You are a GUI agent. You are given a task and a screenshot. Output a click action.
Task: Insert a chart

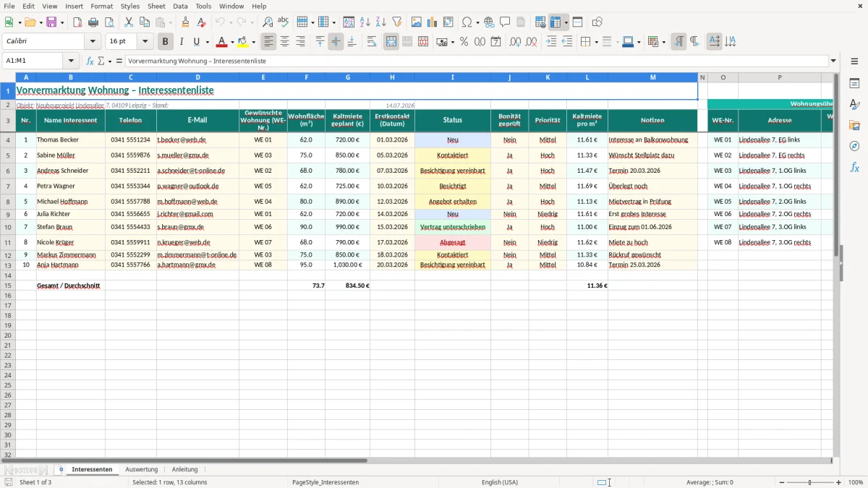(x=433, y=22)
